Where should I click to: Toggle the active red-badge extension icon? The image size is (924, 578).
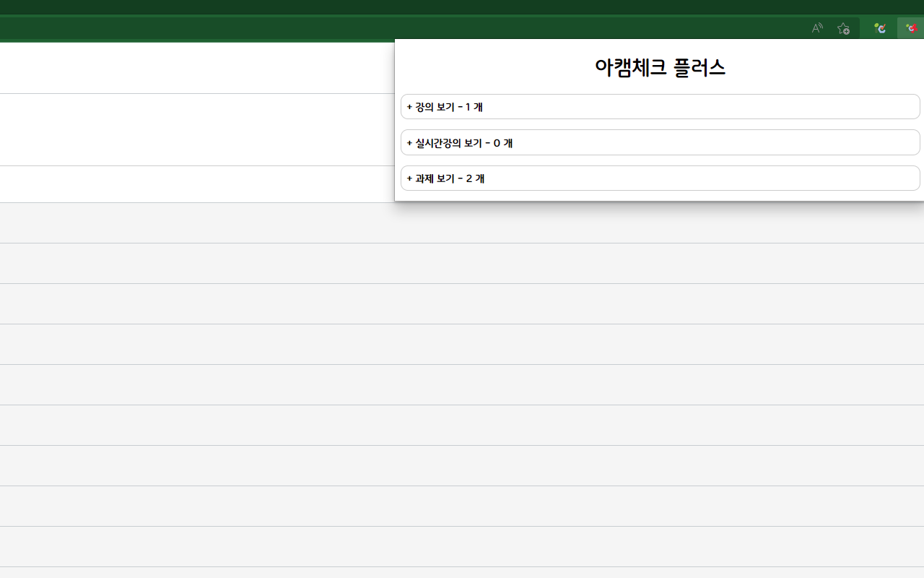pyautogui.click(x=912, y=28)
